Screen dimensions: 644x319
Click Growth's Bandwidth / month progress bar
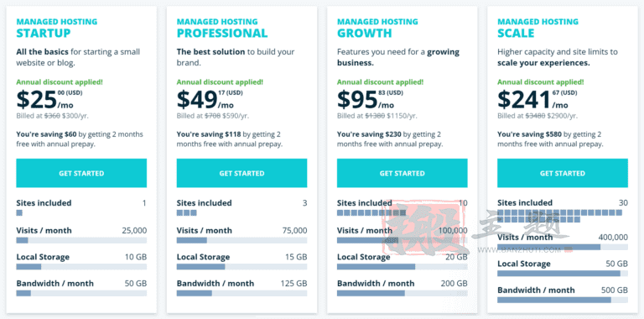tap(402, 293)
